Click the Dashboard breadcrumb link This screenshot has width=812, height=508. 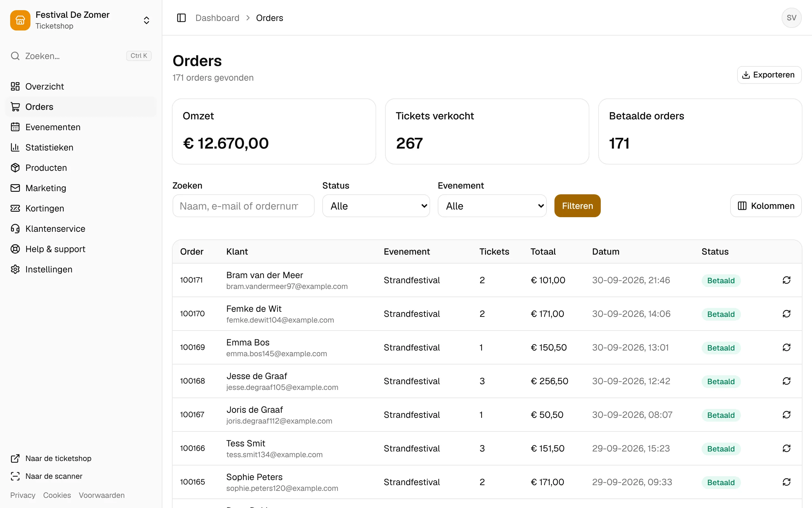coord(217,18)
